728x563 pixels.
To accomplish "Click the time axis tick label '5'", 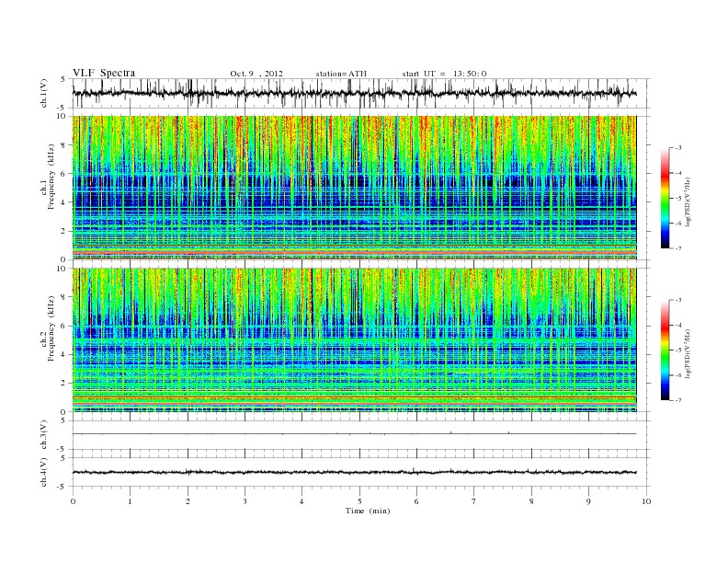I will coord(359,501).
